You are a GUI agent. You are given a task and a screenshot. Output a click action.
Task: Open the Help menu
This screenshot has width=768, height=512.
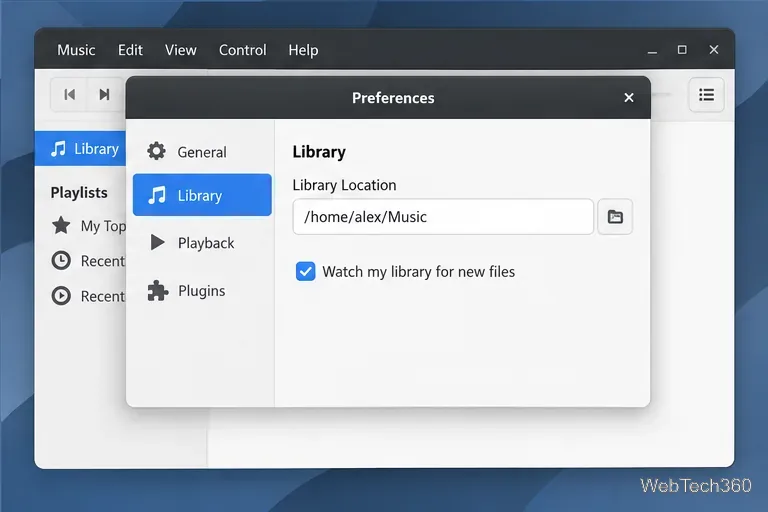click(303, 50)
